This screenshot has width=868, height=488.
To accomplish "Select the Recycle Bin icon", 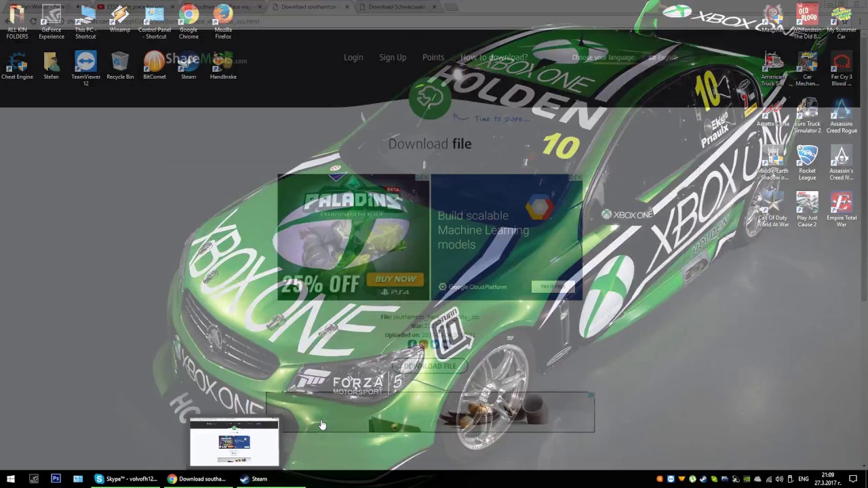I will pyautogui.click(x=120, y=66).
